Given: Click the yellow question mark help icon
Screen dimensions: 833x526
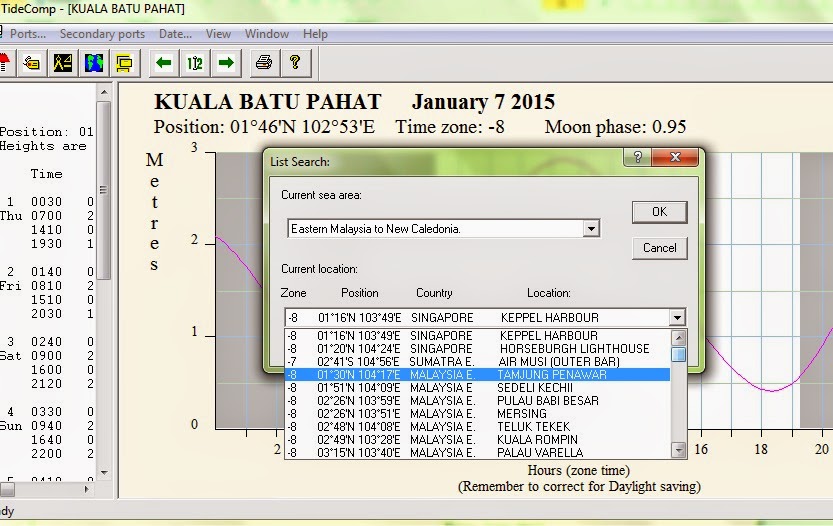Looking at the screenshot, I should [295, 63].
